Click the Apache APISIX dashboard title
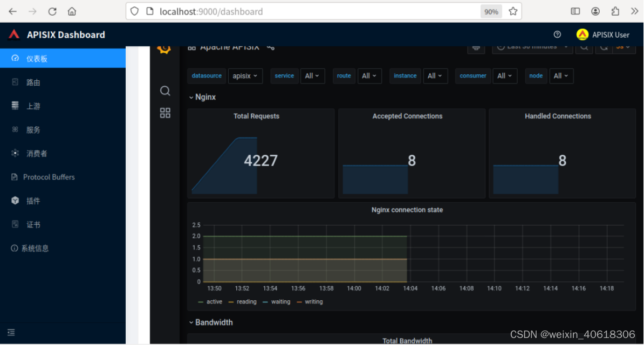Viewport: 644px width, 345px height. point(230,48)
